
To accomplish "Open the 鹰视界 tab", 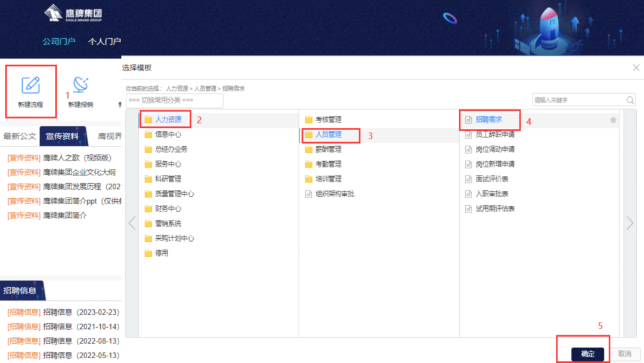I will [109, 137].
